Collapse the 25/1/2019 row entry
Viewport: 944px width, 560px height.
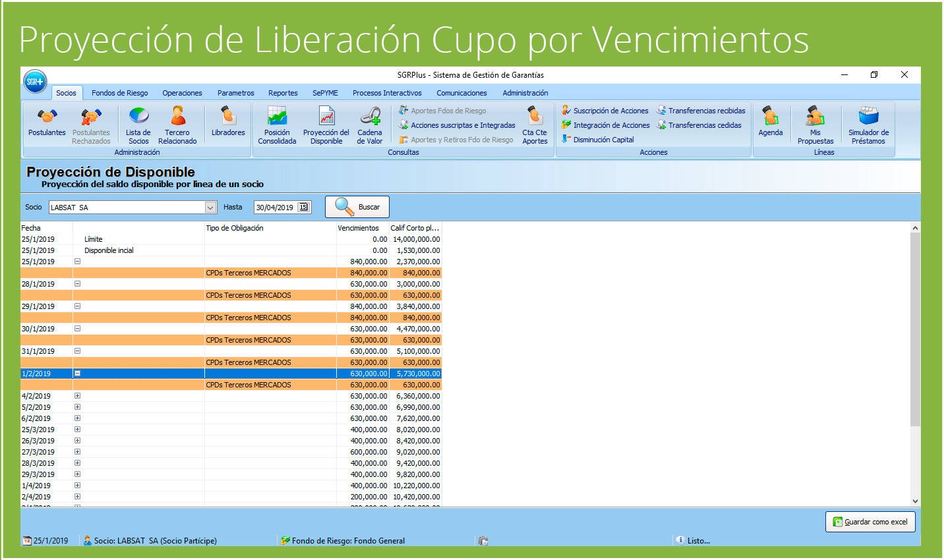pyautogui.click(x=77, y=261)
